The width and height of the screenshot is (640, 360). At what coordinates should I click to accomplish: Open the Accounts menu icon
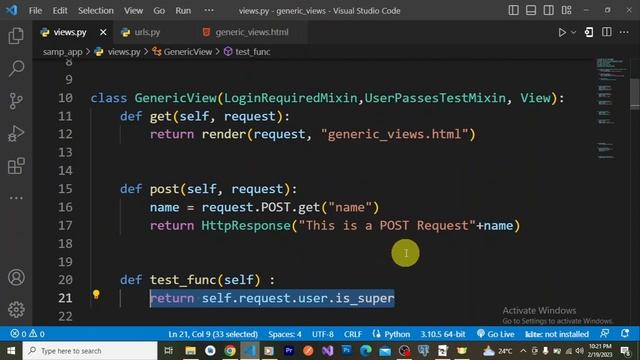[16, 278]
